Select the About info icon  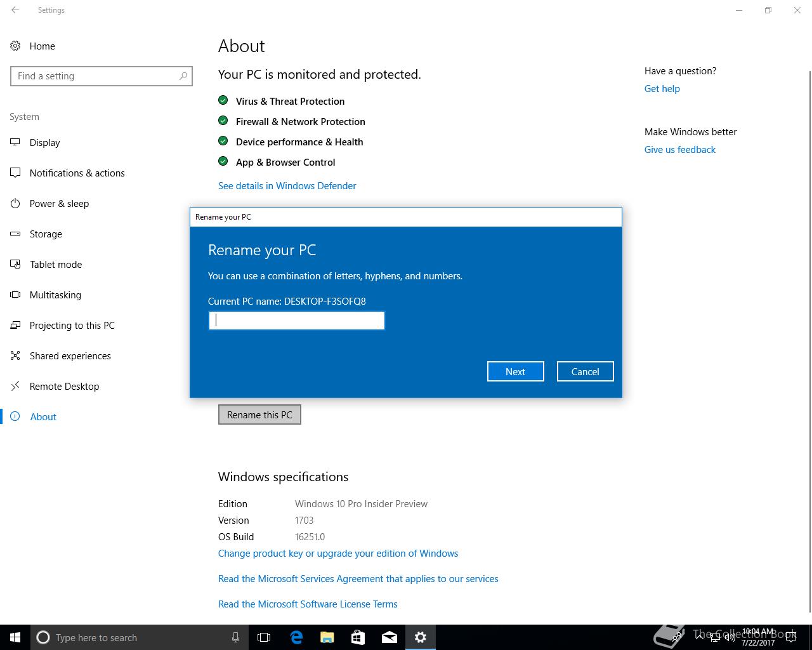15,416
